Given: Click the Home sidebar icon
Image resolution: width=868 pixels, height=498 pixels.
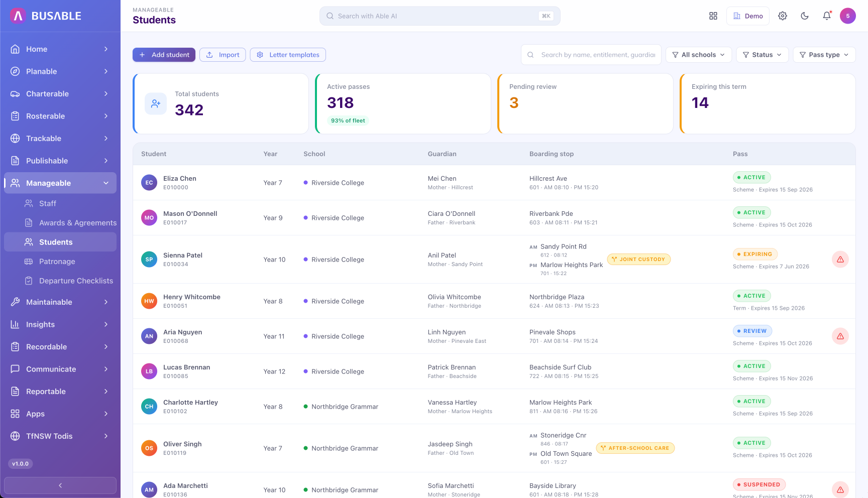Looking at the screenshot, I should coord(15,49).
